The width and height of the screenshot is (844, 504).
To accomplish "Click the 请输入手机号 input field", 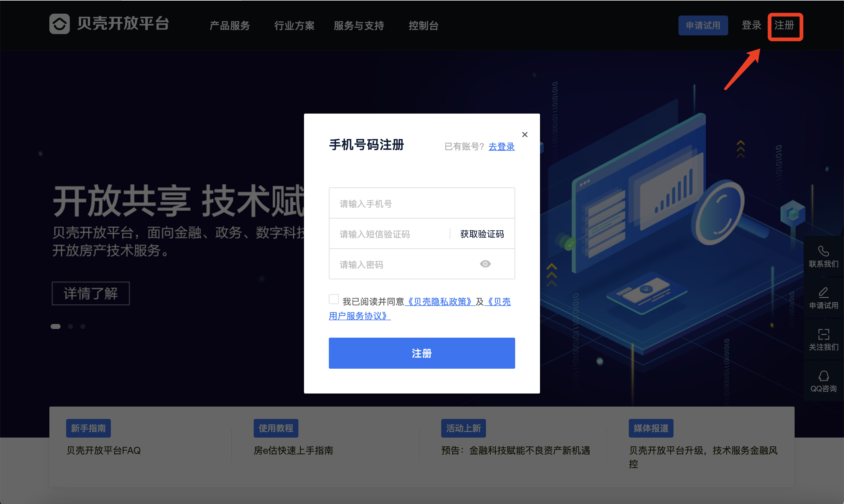I will [421, 204].
